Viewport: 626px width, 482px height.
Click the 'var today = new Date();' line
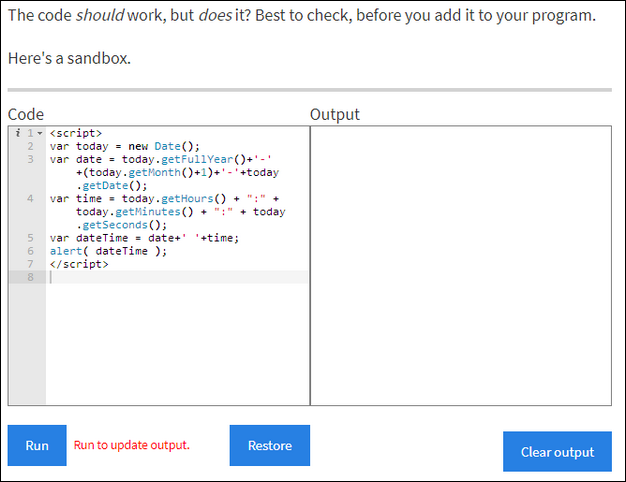125,146
